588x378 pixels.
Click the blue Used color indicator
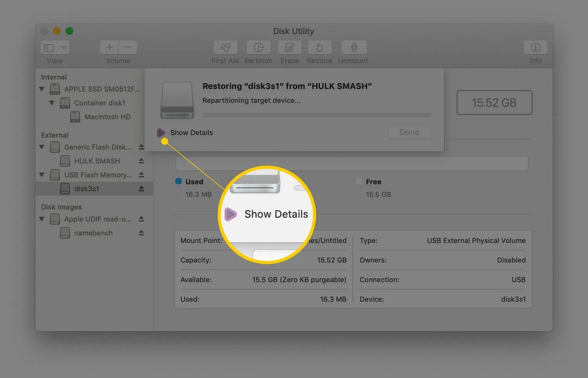pyautogui.click(x=178, y=181)
